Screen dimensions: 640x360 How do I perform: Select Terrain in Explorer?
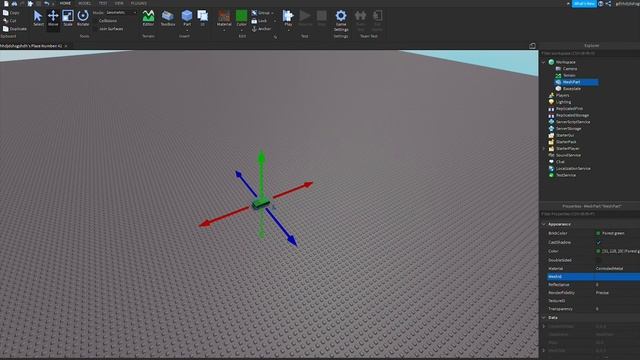point(569,76)
